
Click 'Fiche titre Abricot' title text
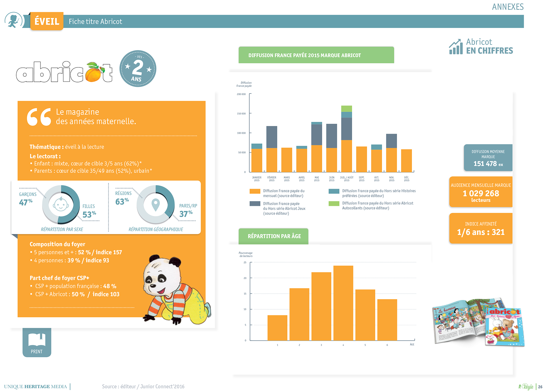coord(96,22)
